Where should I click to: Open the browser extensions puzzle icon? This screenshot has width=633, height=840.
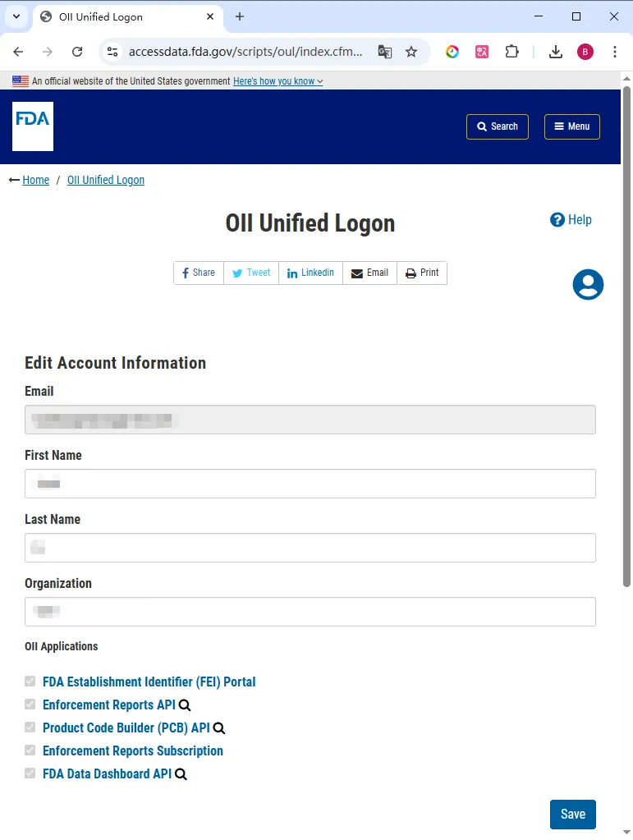pos(511,52)
